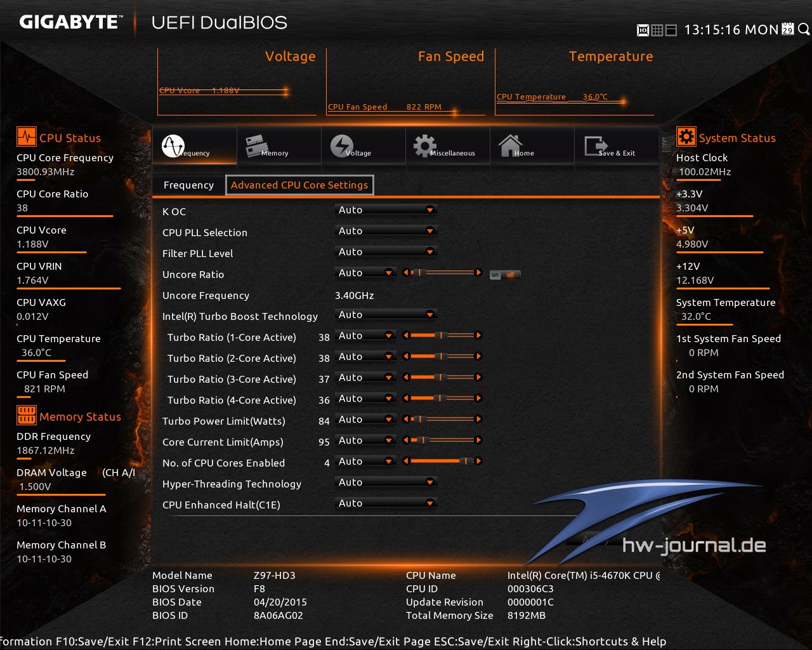The image size is (812, 650).
Task: Click the HD resolution icon in the title bar
Action: pyautogui.click(x=643, y=29)
